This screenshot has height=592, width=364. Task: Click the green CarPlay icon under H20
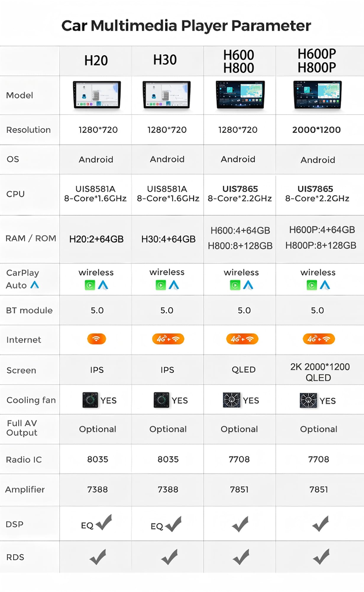(x=90, y=285)
